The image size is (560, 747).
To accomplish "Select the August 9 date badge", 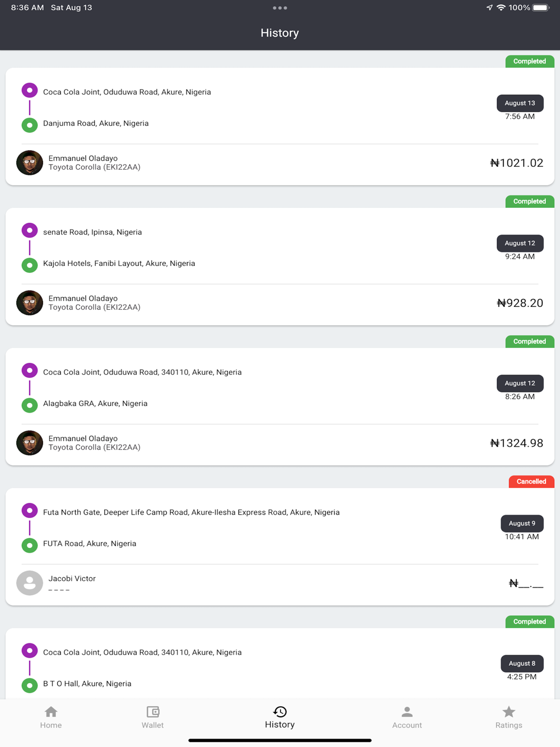I will [521, 523].
